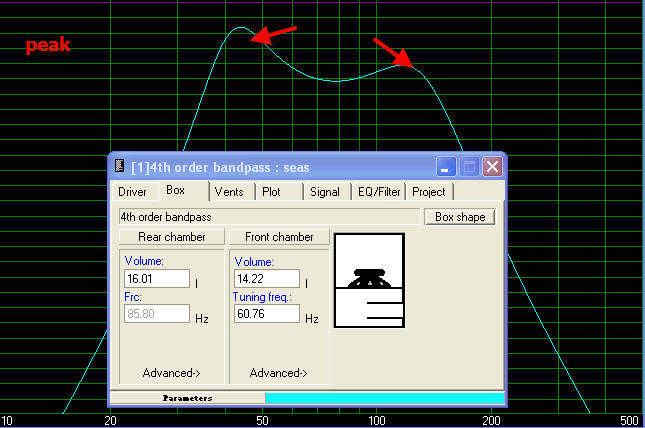Click the cyan bar beside Parameters
This screenshot has height=428, width=645.
click(385, 398)
